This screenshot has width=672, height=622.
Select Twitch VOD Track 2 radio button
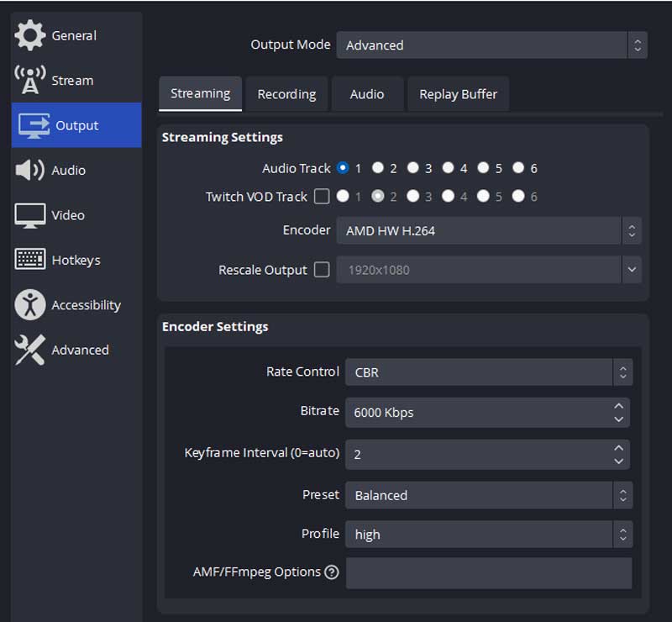pyautogui.click(x=377, y=196)
